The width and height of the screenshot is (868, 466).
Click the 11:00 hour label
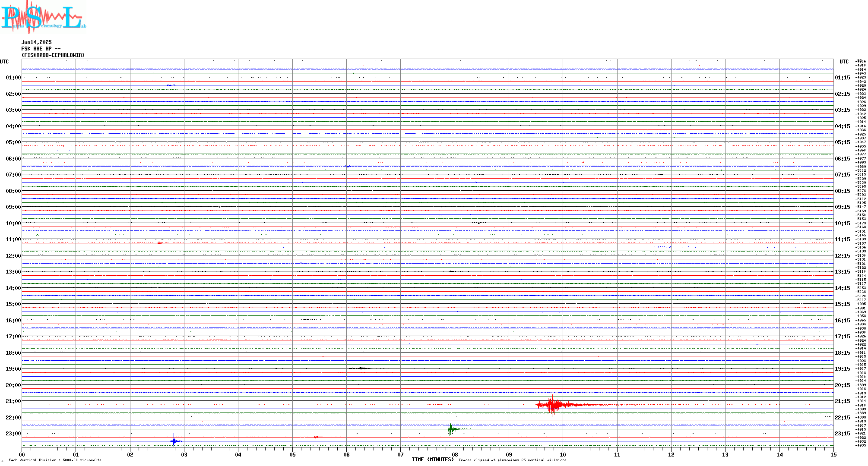pos(13,239)
